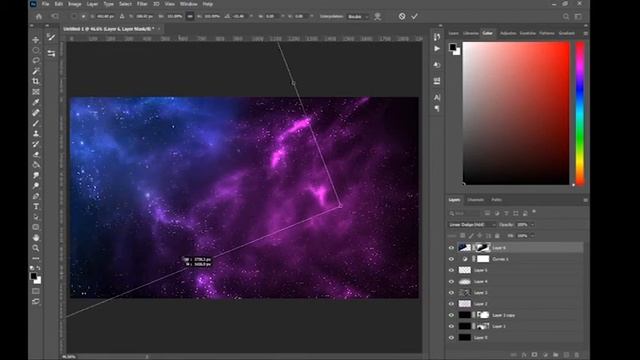Change screen mode from toolbar bottom
This screenshot has height=360, width=640.
point(36,302)
